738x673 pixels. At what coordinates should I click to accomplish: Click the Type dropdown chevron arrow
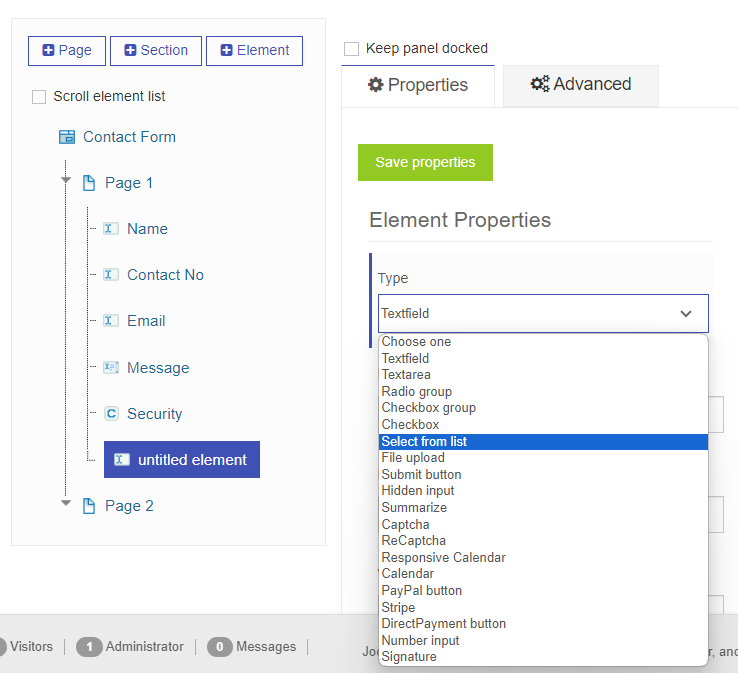click(686, 314)
